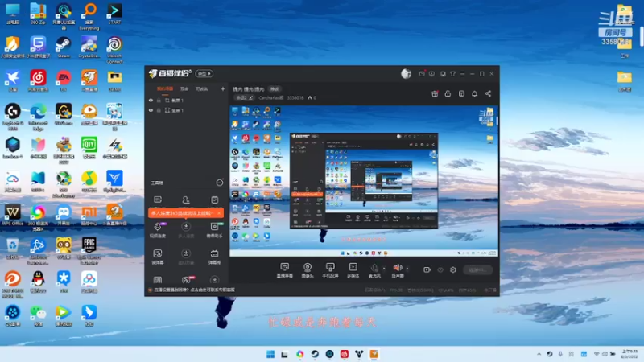The width and height of the screenshot is (644, 362).
Task: Switch to the third scene tab
Action: click(202, 88)
